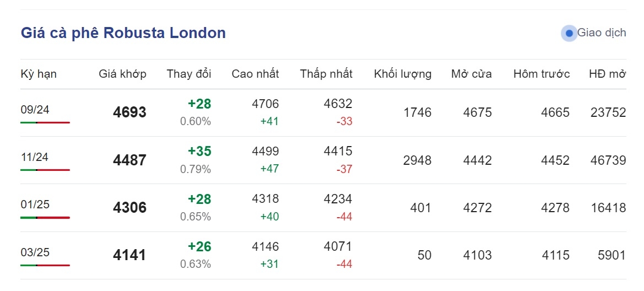This screenshot has width=644, height=291.
Task: Select the matched price 4487
Action: (129, 160)
